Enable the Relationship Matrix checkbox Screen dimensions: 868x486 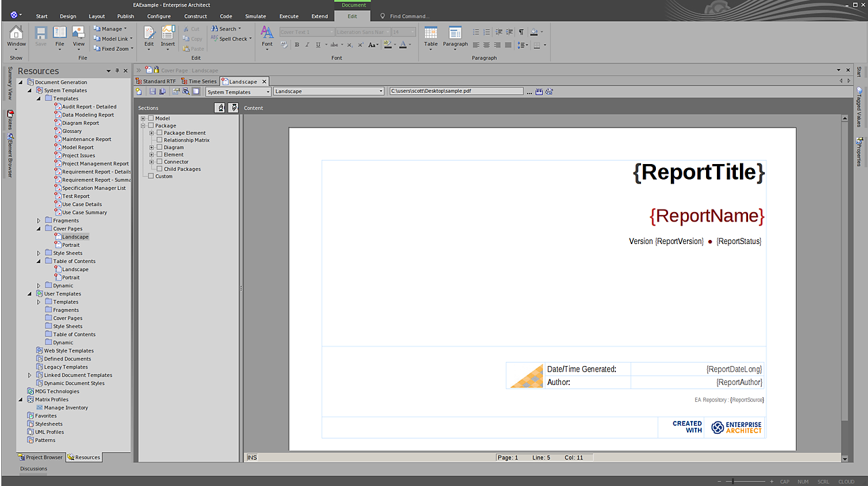tap(160, 140)
